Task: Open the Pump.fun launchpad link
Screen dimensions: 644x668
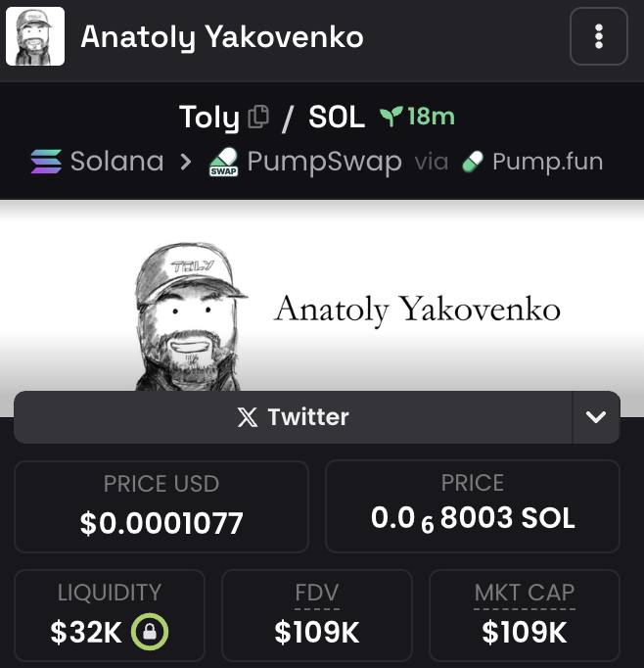Action: 547,161
